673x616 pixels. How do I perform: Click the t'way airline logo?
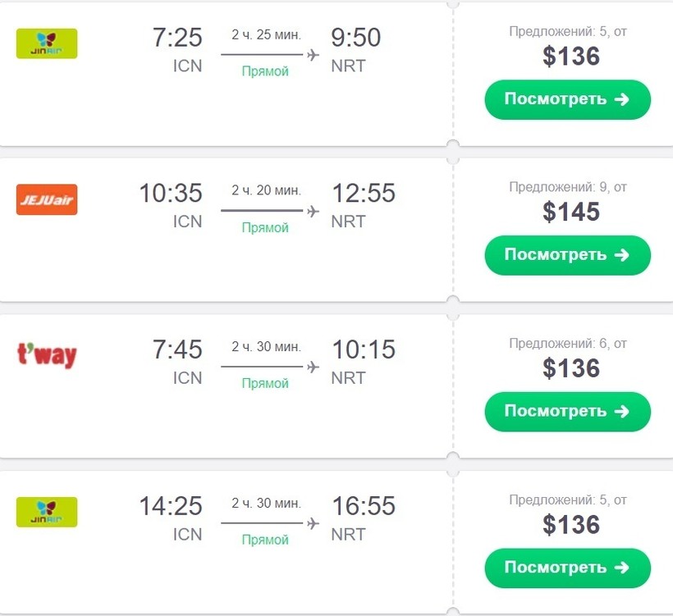[47, 356]
